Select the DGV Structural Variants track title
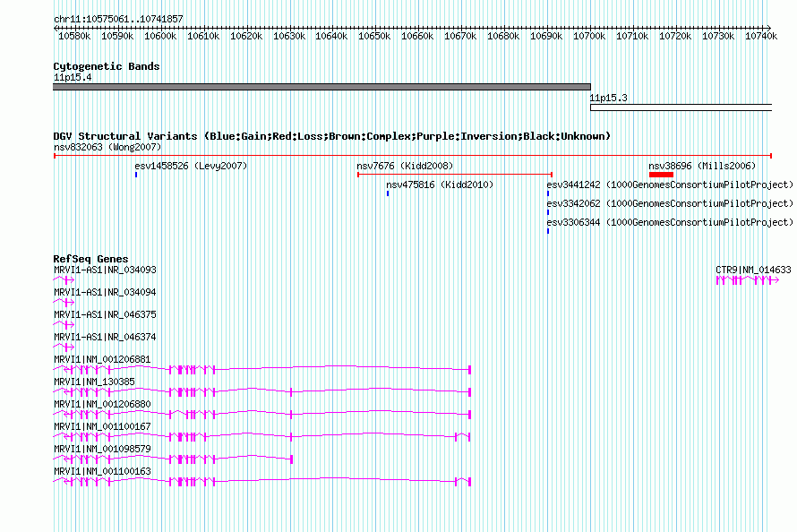Screen dimensions: 797x532 click(332, 136)
